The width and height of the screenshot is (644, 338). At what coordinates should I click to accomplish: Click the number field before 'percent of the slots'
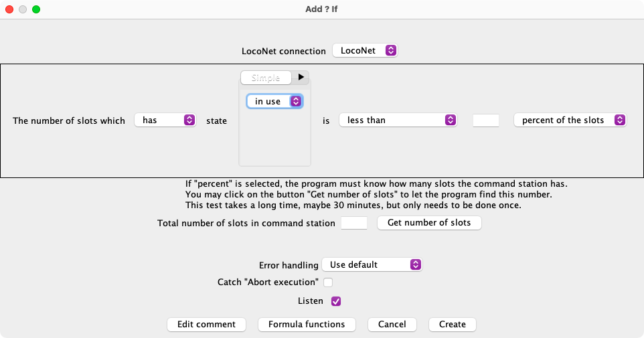(486, 120)
